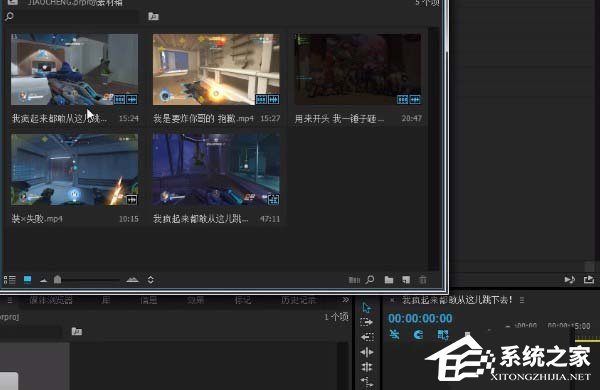This screenshot has width=600, height=390.
Task: Select the Selection tool arrow
Action: (366, 308)
